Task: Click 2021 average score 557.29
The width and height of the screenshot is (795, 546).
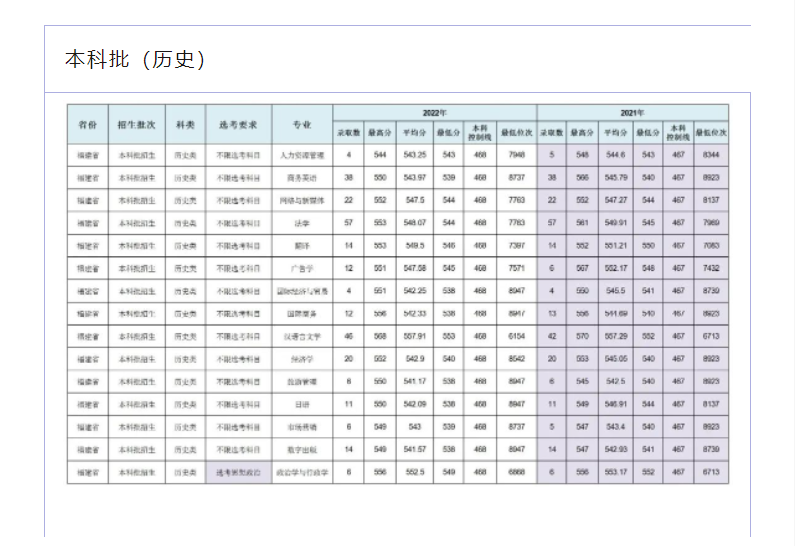Action: tap(616, 336)
